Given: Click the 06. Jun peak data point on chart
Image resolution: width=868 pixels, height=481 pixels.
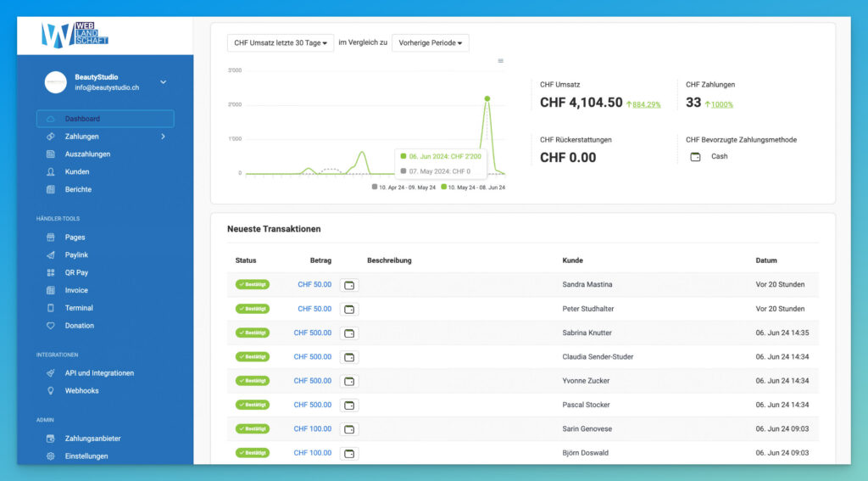Looking at the screenshot, I should (x=487, y=98).
